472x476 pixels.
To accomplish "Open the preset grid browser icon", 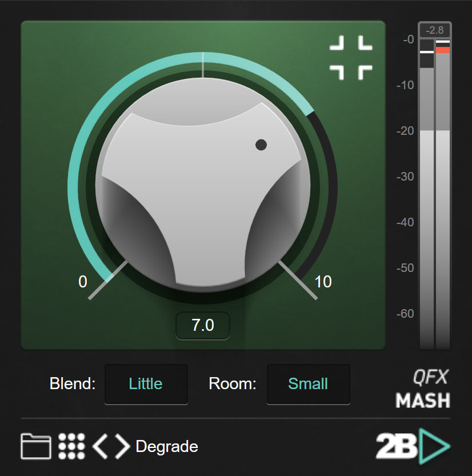I will point(71,445).
